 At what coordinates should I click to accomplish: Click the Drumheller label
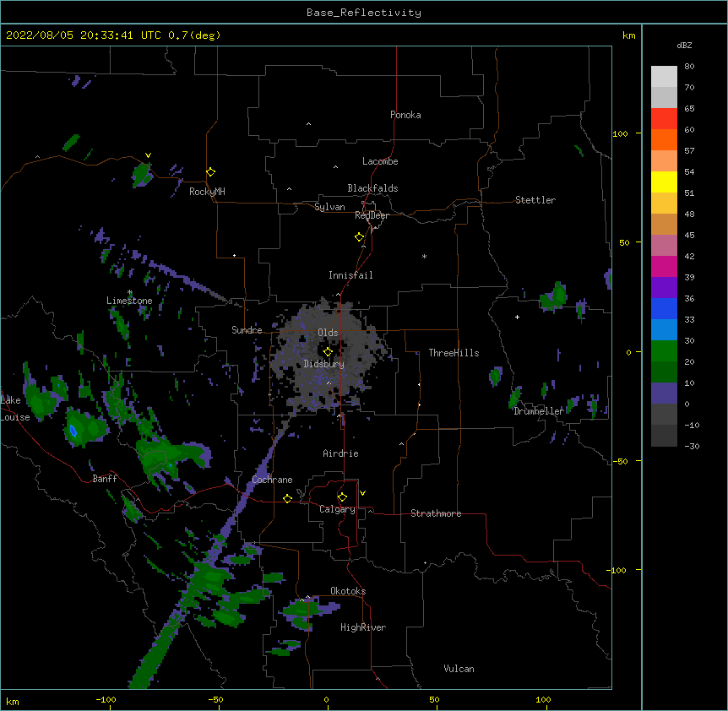(x=539, y=411)
